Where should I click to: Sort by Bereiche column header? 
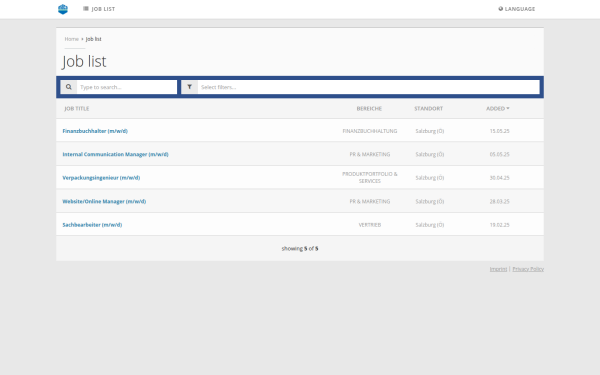click(369, 109)
